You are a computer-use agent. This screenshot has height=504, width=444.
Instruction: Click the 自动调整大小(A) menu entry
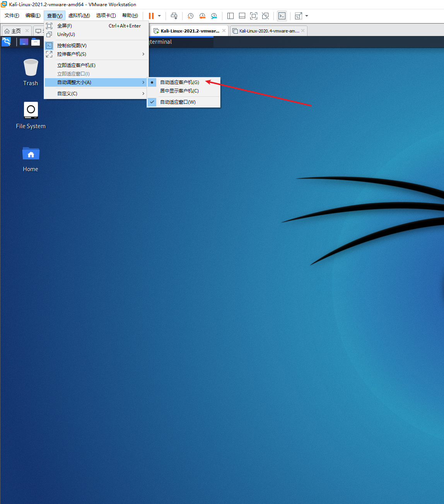[96, 82]
